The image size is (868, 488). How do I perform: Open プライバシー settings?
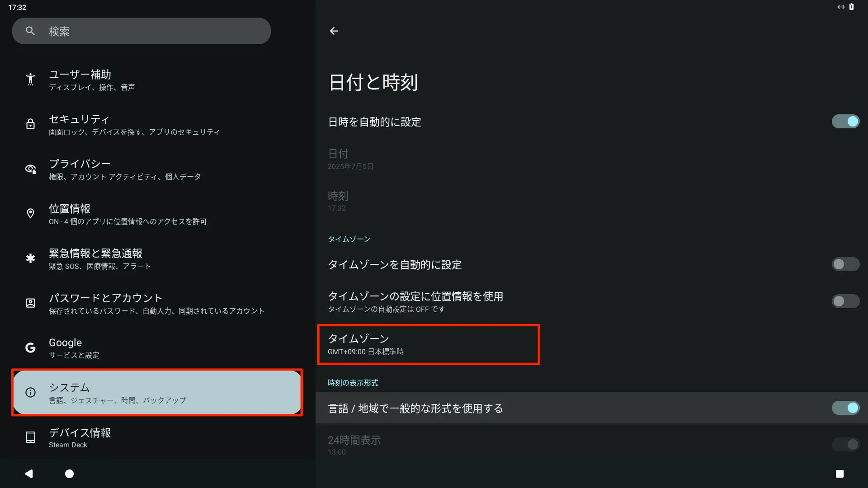(157, 169)
